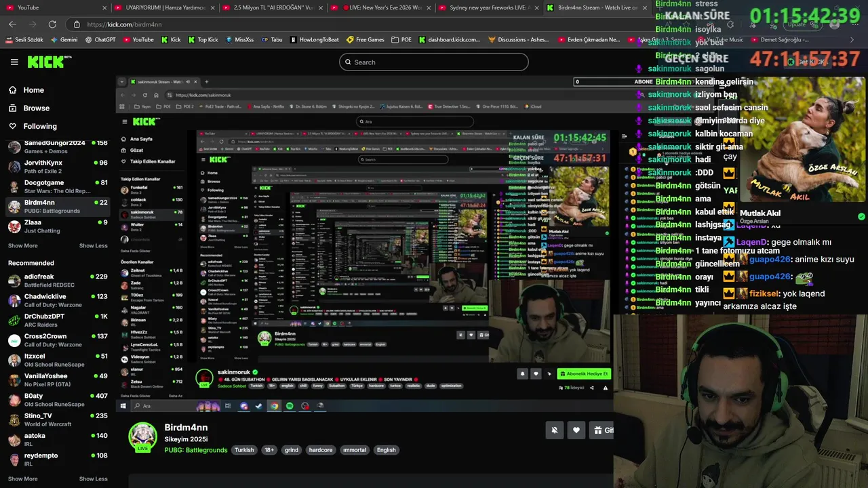Open B0aty recommended channel
868x488 pixels.
click(58, 400)
